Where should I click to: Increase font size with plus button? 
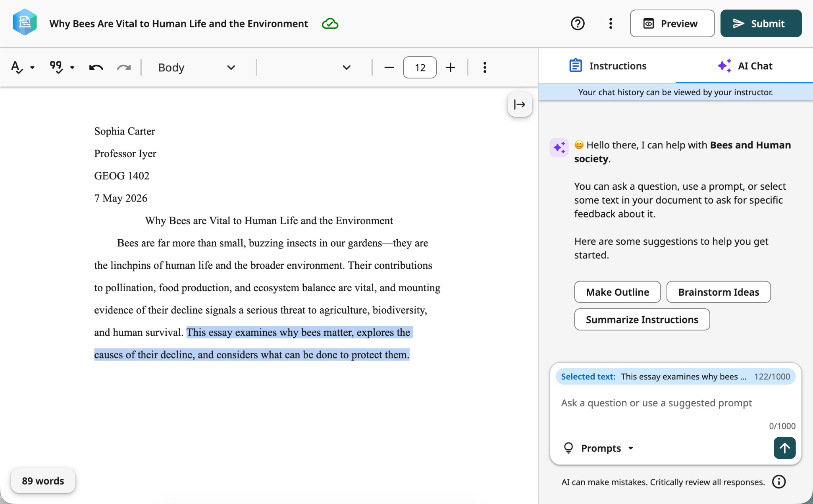450,67
